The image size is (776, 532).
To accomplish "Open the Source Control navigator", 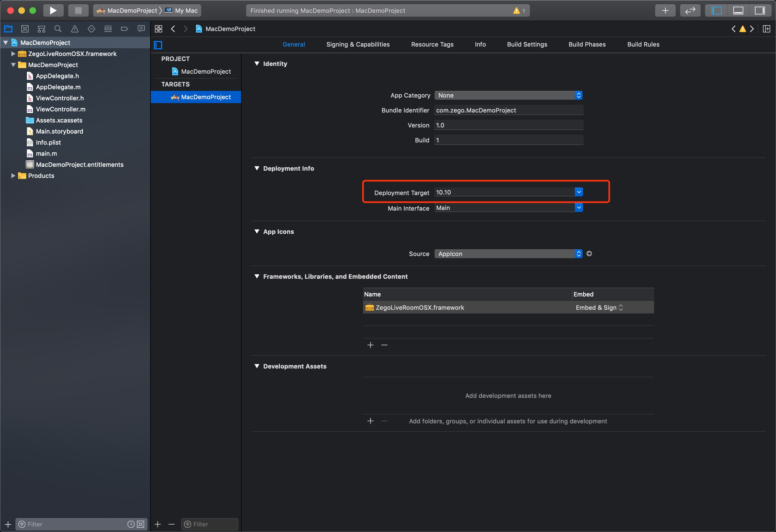I will [x=25, y=29].
